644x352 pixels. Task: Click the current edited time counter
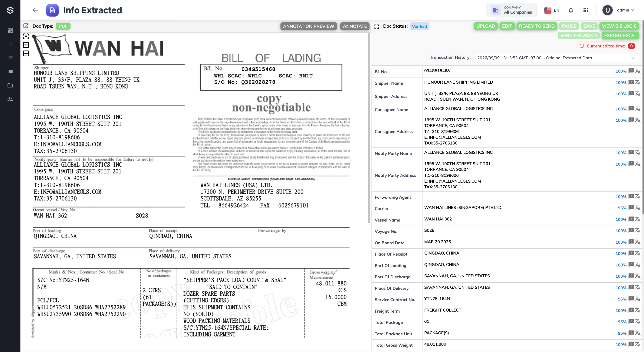(x=631, y=46)
